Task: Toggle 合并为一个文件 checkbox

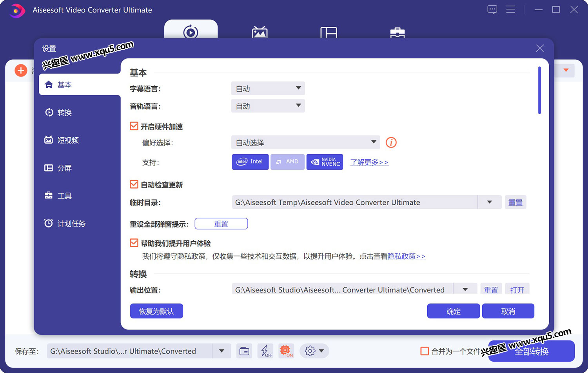Action: pyautogui.click(x=425, y=351)
